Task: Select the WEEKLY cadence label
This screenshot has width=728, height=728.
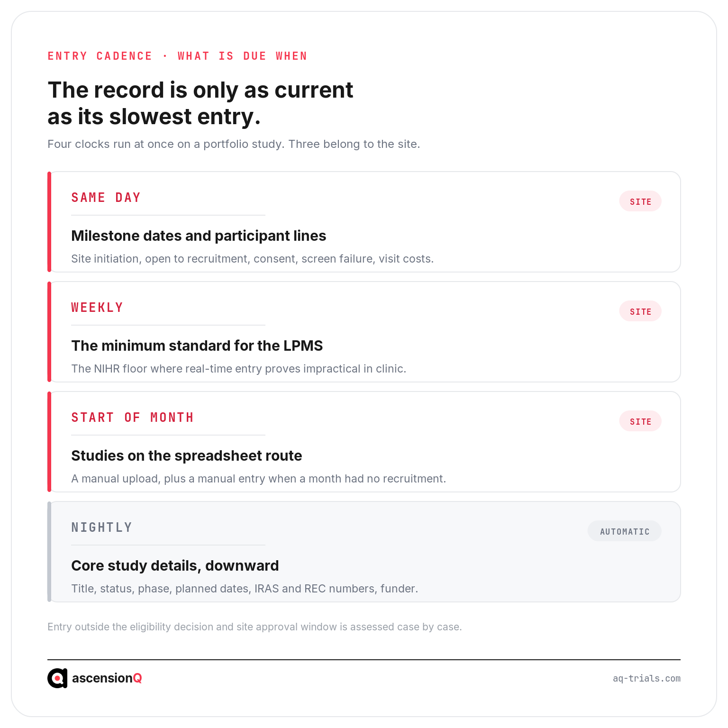Action: 97,308
